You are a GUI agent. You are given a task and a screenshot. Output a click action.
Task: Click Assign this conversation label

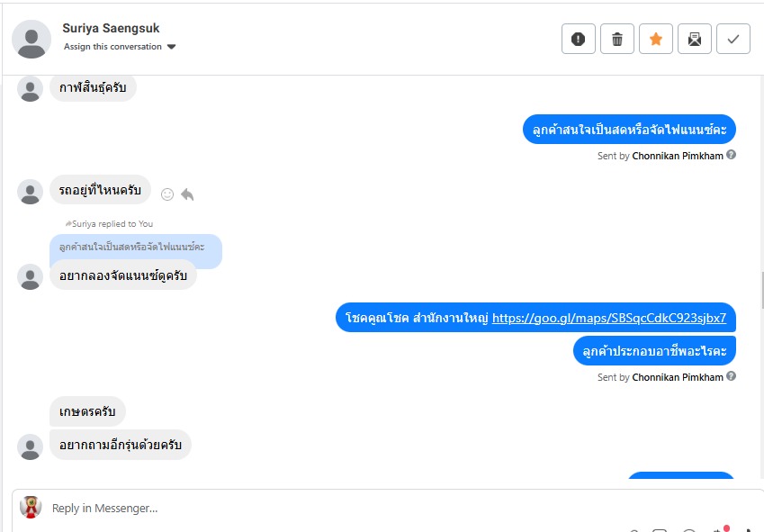click(x=112, y=46)
